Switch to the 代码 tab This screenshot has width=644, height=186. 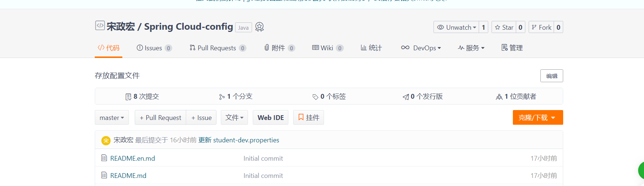[x=108, y=48]
